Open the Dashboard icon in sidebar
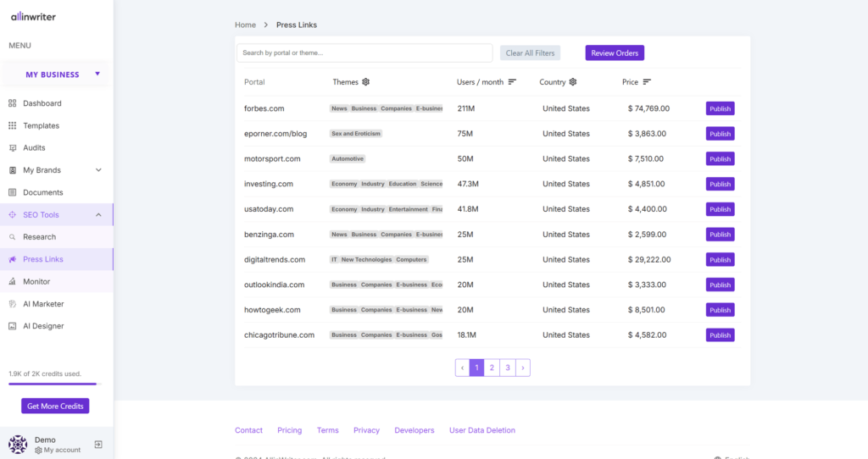Screen dimensions: 868x459 tap(13, 103)
